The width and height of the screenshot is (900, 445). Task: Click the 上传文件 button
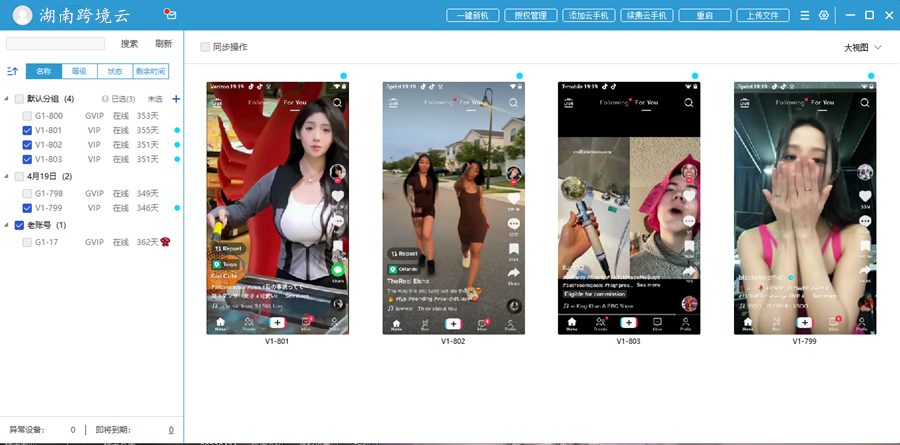pos(762,16)
